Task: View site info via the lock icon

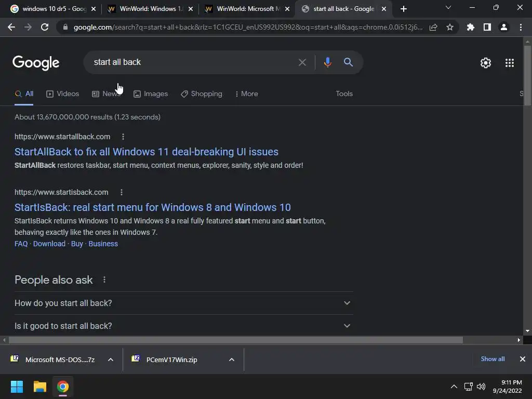Action: pyautogui.click(x=65, y=27)
